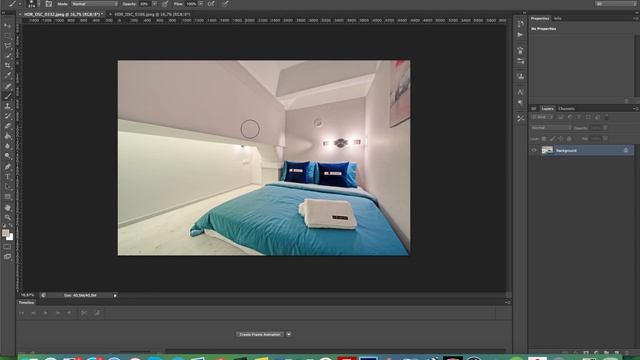
Task: Select the Type tool
Action: [7, 177]
